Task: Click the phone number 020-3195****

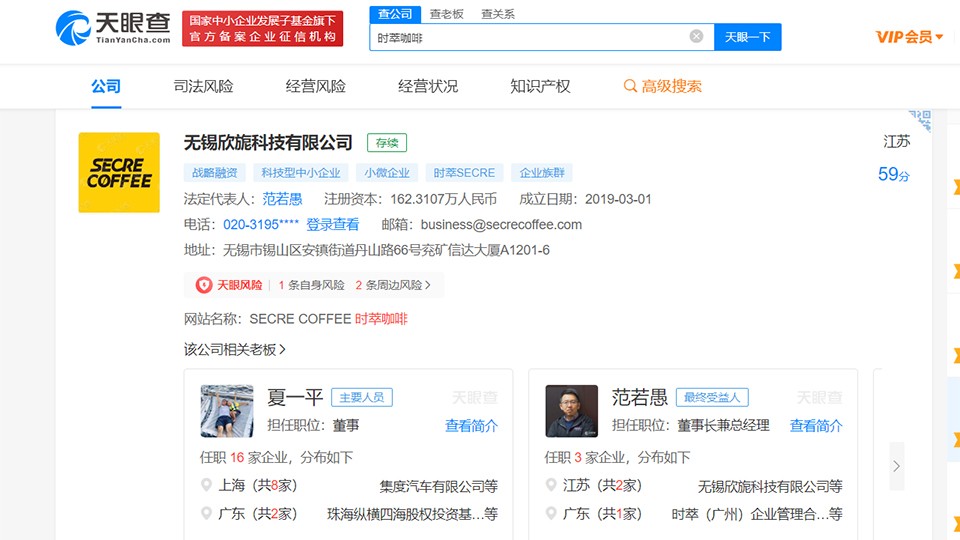Action: click(x=261, y=225)
